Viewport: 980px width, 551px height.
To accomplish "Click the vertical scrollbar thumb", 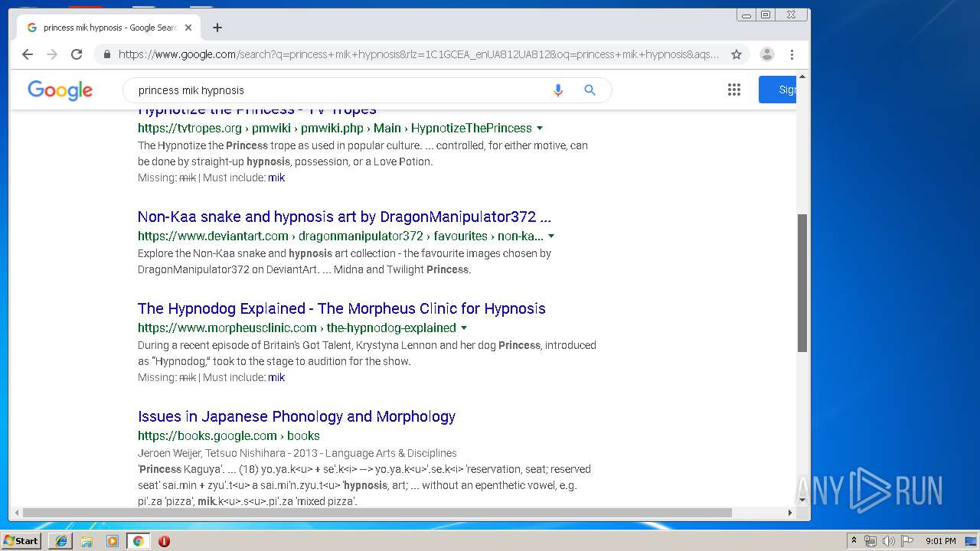I will (x=802, y=283).
